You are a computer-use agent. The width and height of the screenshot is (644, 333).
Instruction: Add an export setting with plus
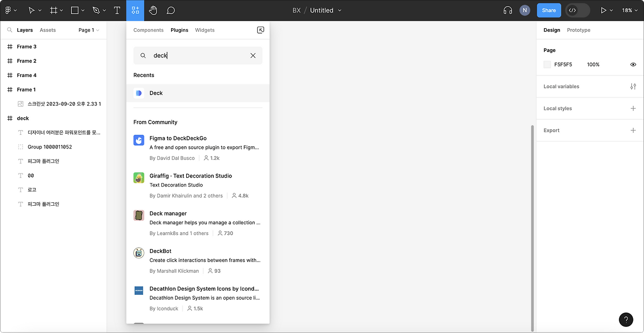tap(633, 130)
